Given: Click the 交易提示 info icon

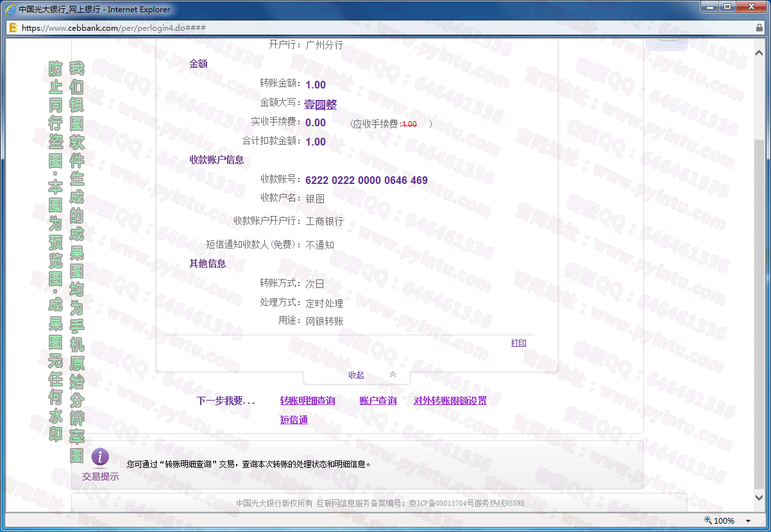Looking at the screenshot, I should [100, 457].
